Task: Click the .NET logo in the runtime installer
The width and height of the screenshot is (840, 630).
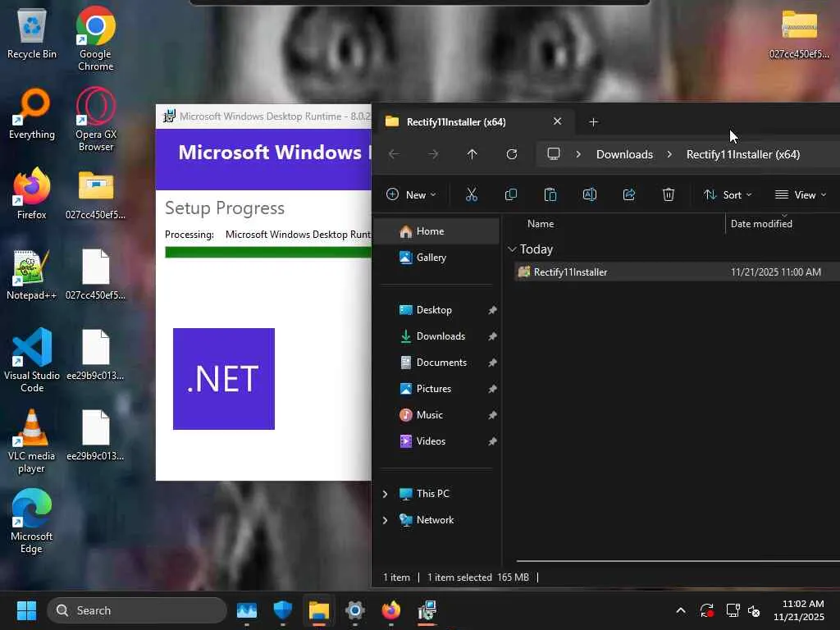Action: click(224, 379)
